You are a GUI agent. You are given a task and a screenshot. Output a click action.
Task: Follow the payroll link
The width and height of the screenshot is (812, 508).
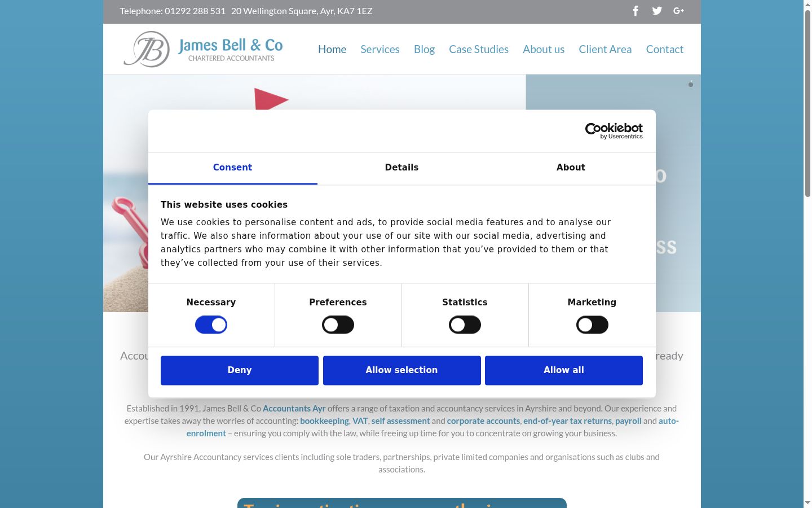(628, 421)
